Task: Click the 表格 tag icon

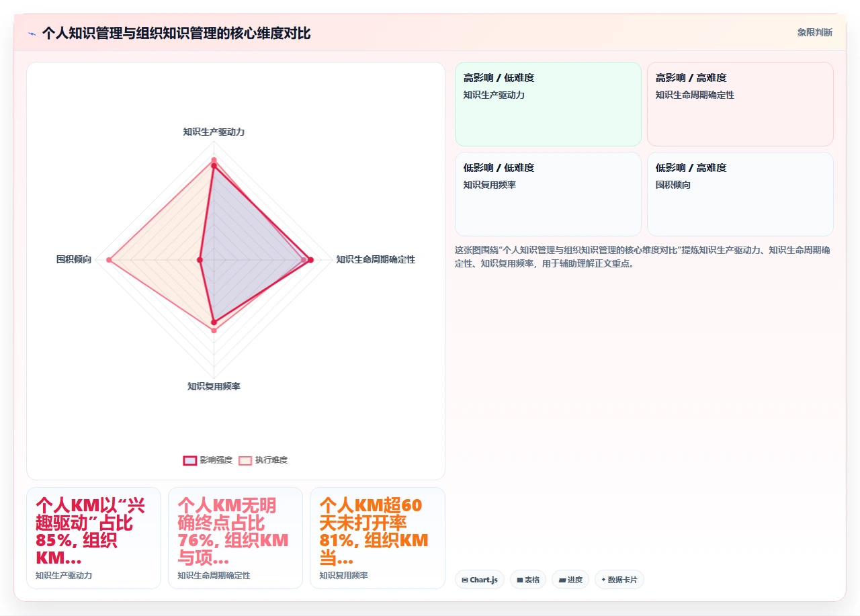Action: [520, 580]
